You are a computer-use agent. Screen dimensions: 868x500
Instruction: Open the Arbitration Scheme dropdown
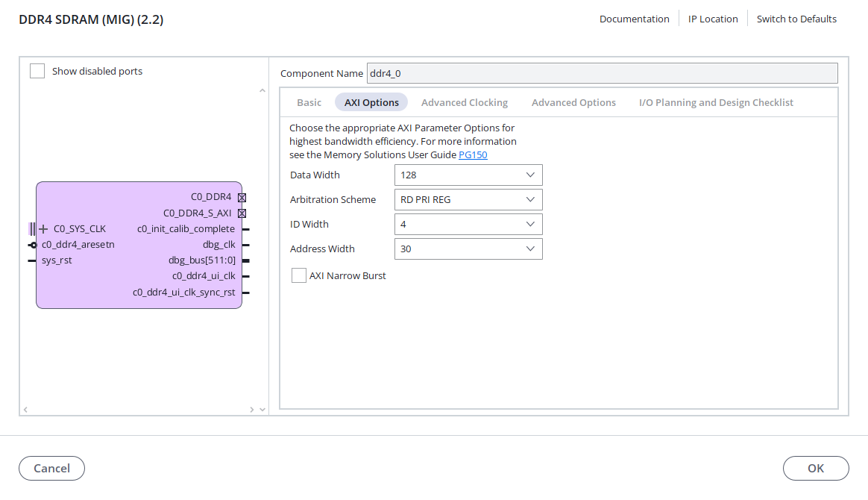[468, 199]
